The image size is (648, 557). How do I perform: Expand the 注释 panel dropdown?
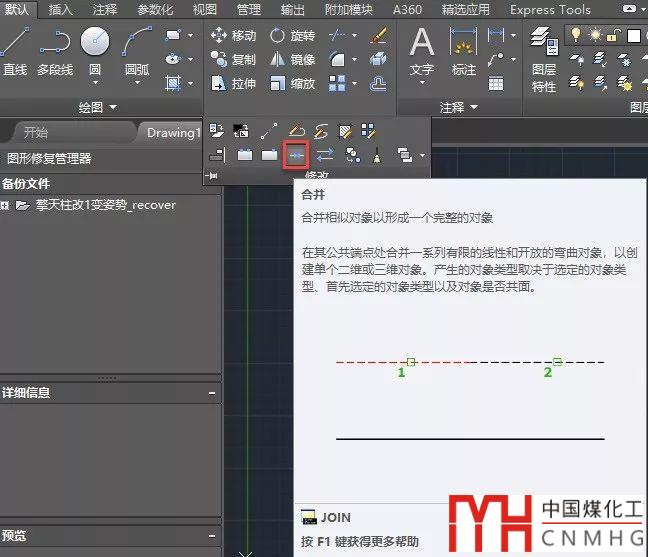[x=458, y=107]
